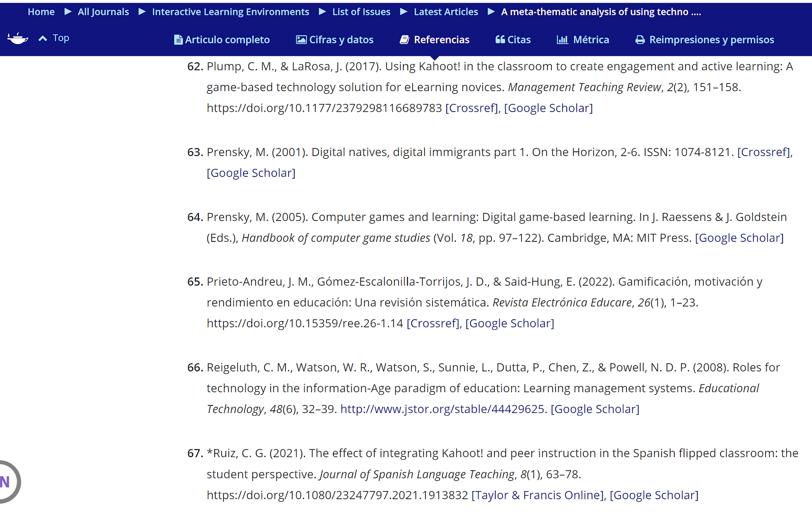
Task: Open Google Scholar link for reference 63
Action: click(251, 173)
